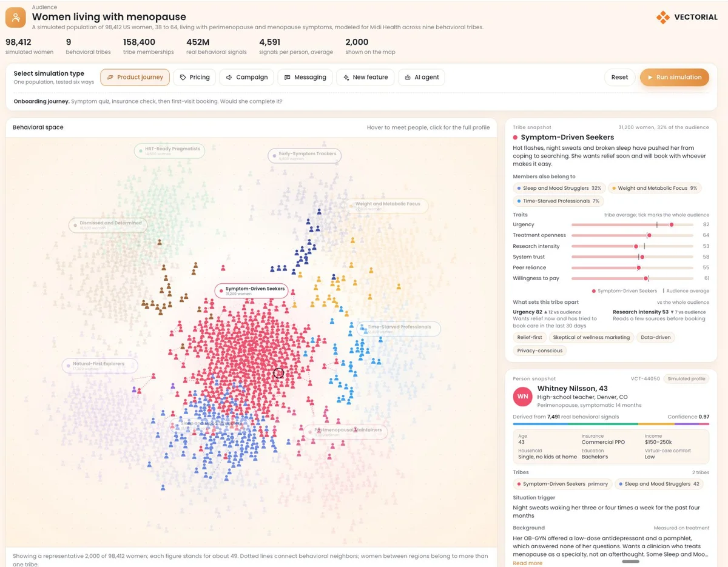The width and height of the screenshot is (728, 567).
Task: Click the Early-Symptom Trackers tribe label
Action: coord(304,156)
